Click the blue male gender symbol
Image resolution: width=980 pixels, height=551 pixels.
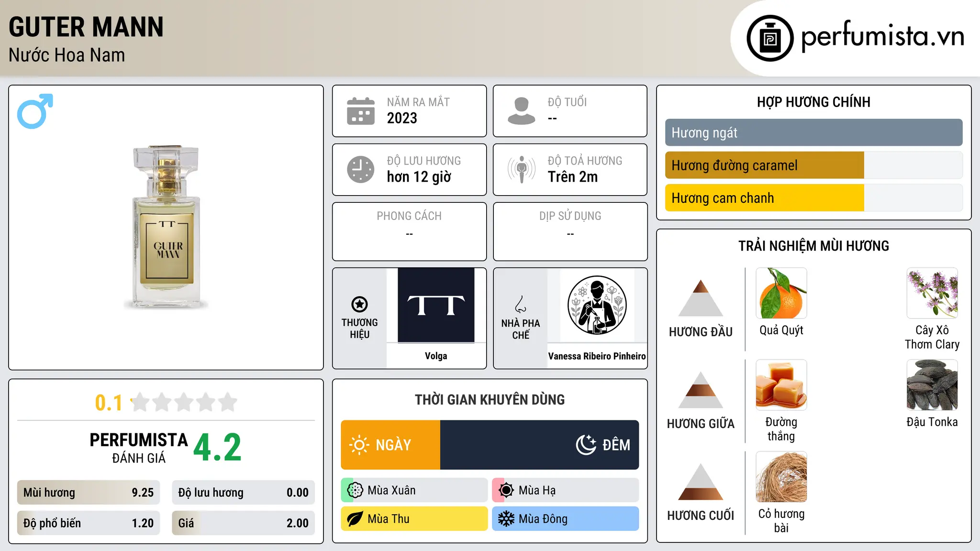click(35, 111)
